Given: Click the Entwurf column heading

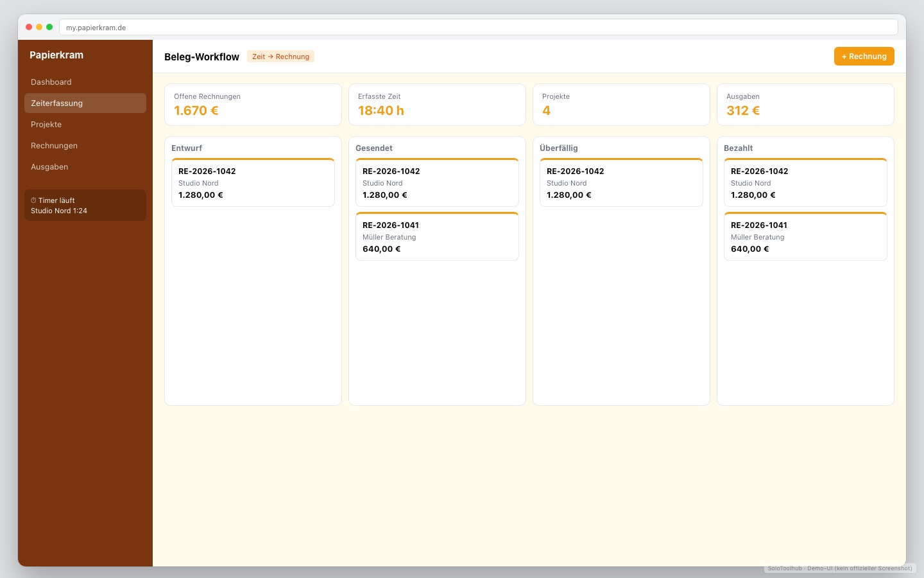Looking at the screenshot, I should click(187, 148).
